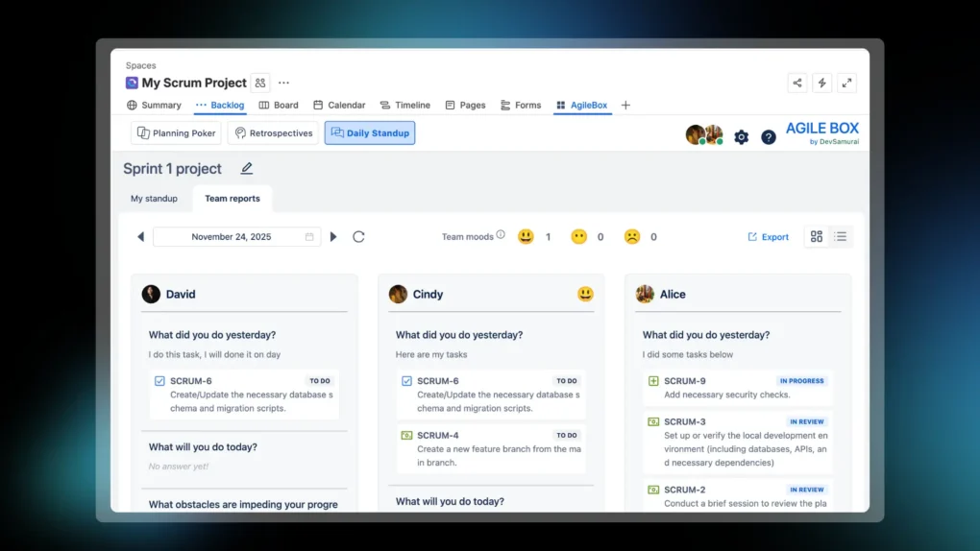Open SCRUM-4 issue in Cindy's card

pyautogui.click(x=437, y=436)
